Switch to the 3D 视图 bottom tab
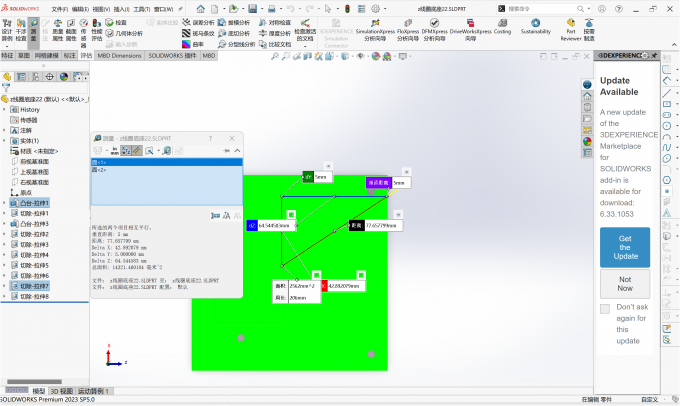This screenshot has height=406, width=680. point(62,391)
